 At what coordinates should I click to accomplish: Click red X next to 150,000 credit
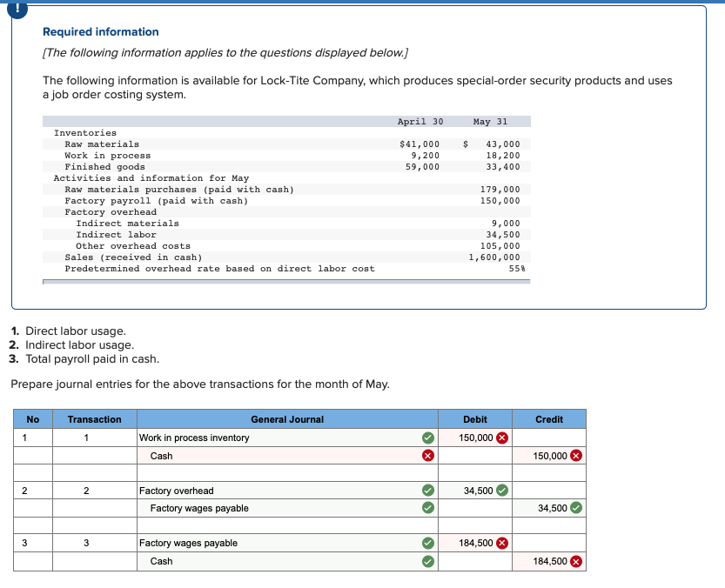(x=576, y=456)
